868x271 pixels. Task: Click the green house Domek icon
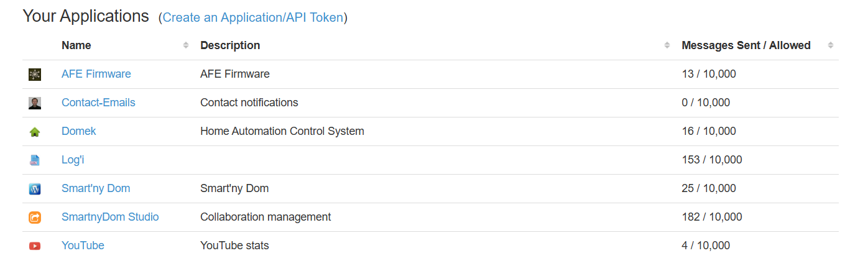[x=35, y=132]
